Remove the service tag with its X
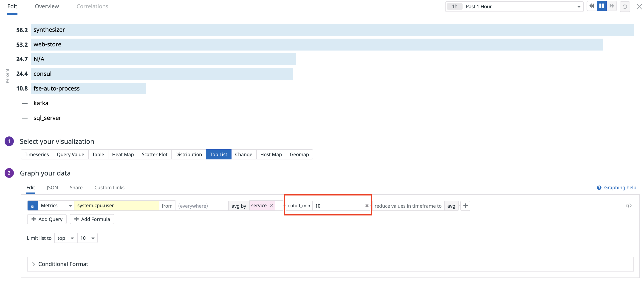 (271, 206)
